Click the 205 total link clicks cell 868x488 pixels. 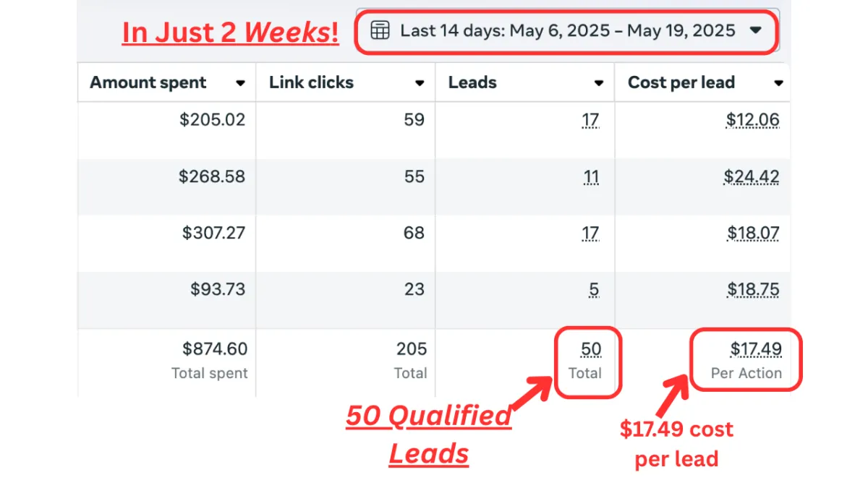pos(346,361)
